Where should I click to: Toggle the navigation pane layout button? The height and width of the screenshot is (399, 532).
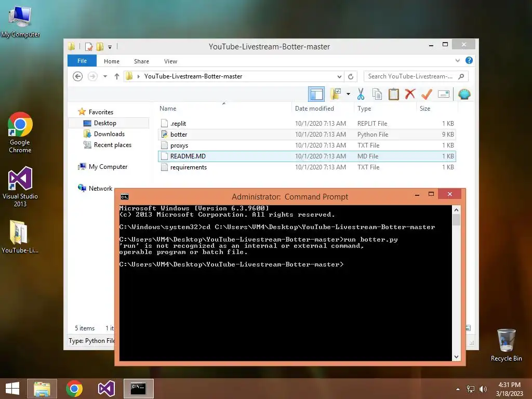(x=316, y=94)
